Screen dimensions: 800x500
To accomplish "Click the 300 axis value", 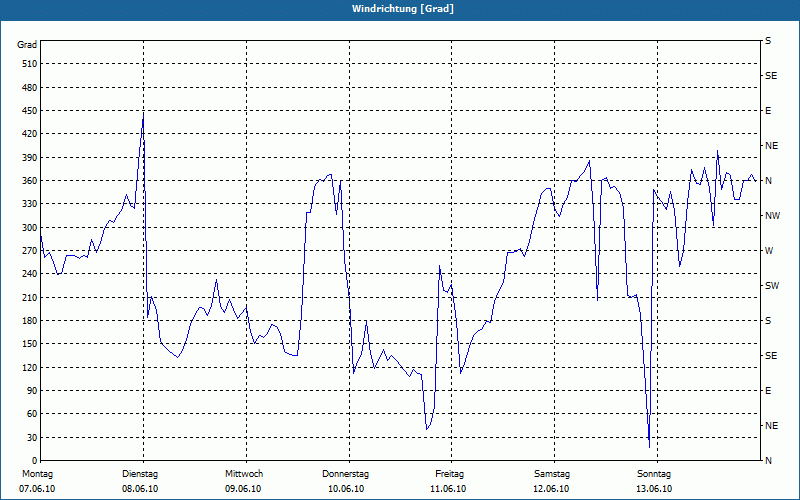I will [29, 228].
